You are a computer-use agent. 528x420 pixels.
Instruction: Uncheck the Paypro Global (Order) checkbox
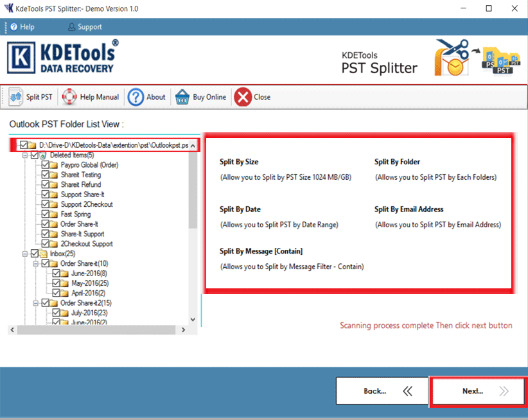point(46,165)
